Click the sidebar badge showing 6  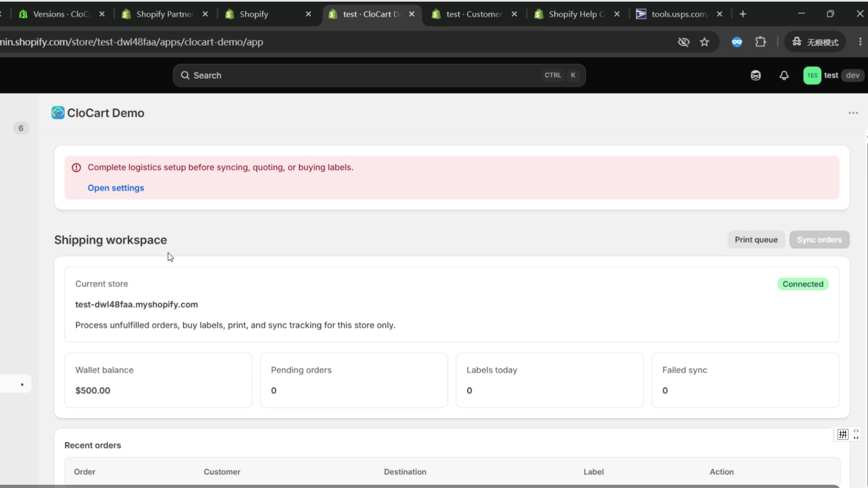pos(21,128)
